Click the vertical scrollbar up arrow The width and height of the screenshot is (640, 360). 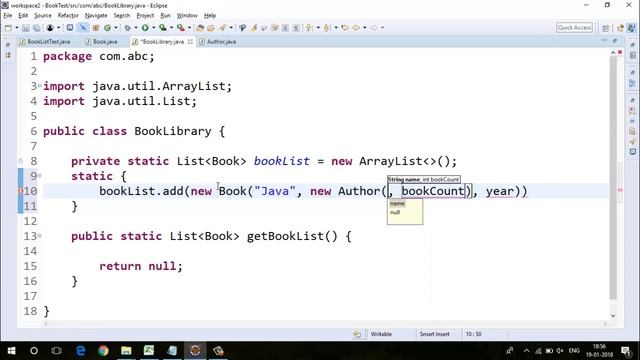[x=613, y=53]
